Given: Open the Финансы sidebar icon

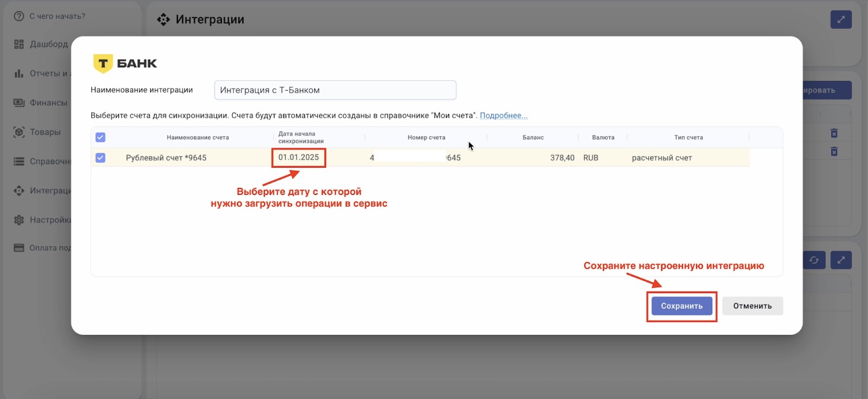Looking at the screenshot, I should coord(19,103).
